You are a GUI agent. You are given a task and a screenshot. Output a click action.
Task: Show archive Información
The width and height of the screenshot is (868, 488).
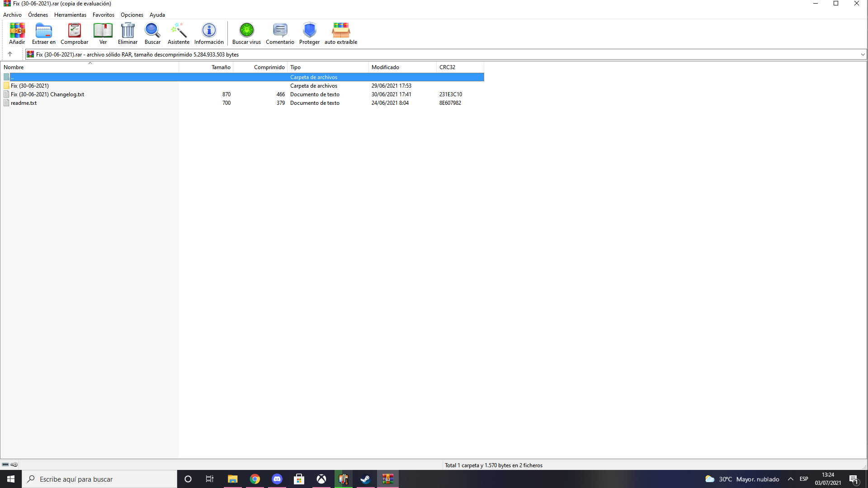209,33
